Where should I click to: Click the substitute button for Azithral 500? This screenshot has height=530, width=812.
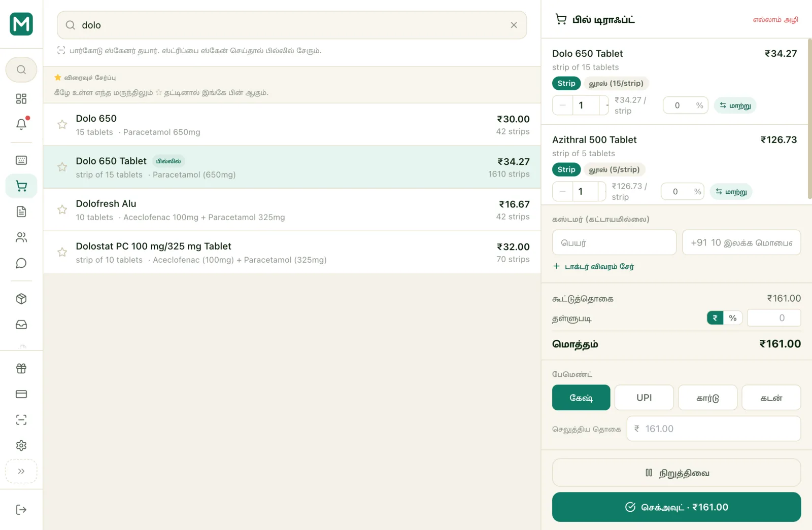click(x=731, y=192)
